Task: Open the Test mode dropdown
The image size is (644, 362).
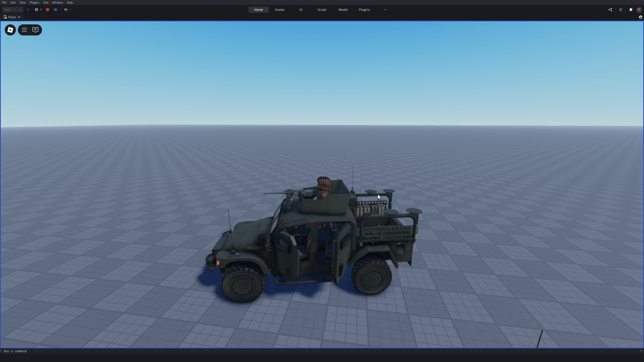Action: pos(12,9)
